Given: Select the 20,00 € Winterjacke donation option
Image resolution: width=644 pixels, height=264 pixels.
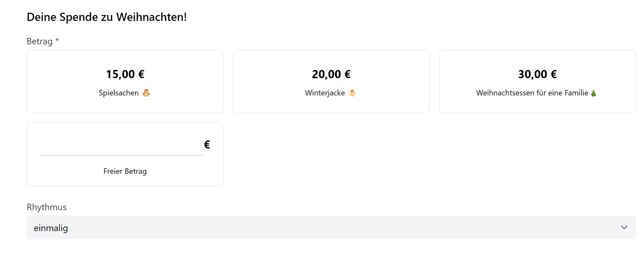Looking at the screenshot, I should (331, 82).
